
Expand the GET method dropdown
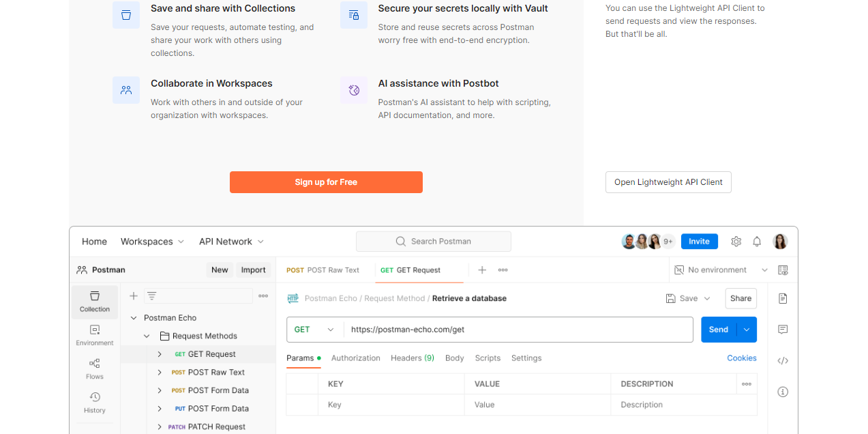pos(314,330)
